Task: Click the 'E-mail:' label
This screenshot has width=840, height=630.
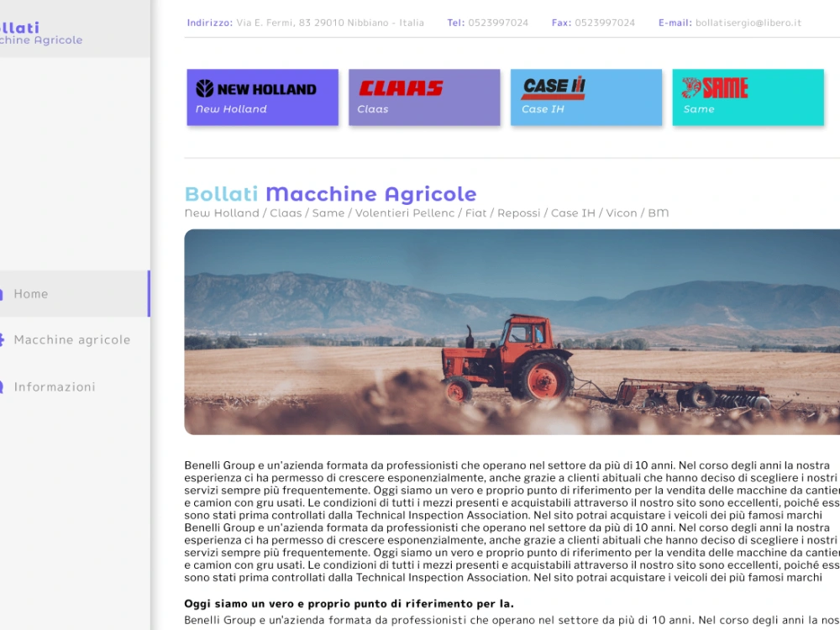Action: pyautogui.click(x=675, y=23)
